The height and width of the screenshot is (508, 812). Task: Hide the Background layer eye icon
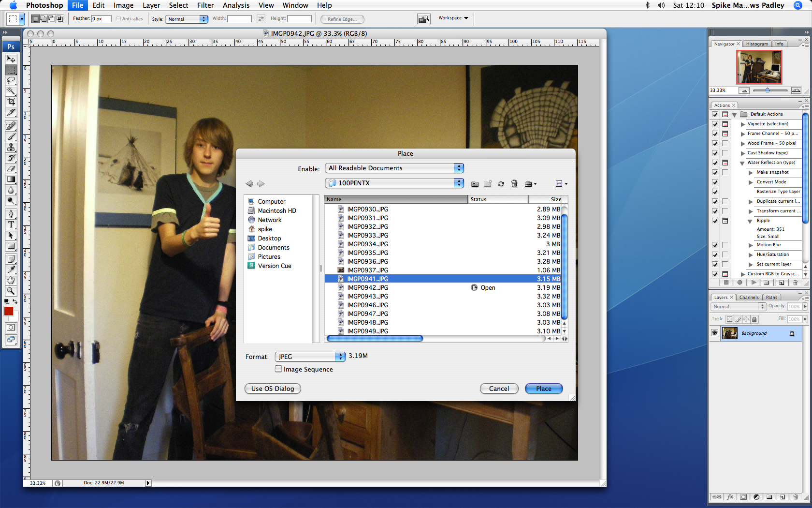(x=714, y=333)
